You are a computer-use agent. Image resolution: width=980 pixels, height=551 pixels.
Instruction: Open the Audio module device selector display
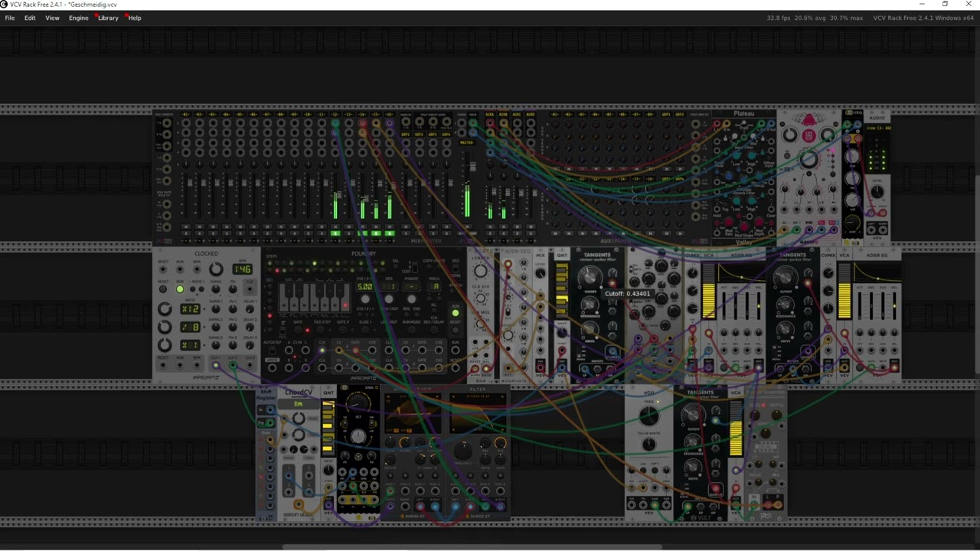pos(877,128)
